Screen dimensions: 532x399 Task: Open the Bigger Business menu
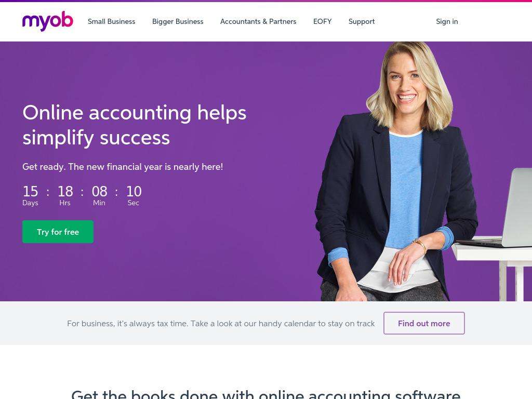(178, 21)
